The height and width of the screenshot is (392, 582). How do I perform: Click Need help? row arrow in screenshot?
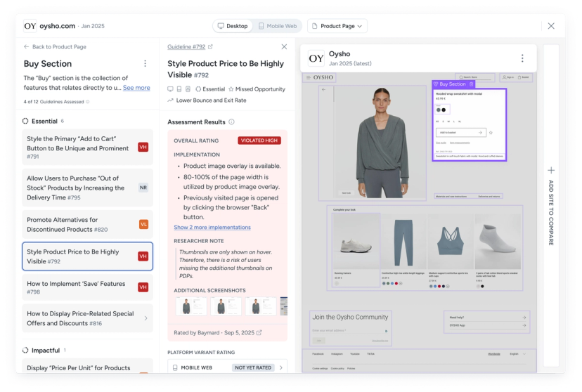524,318
